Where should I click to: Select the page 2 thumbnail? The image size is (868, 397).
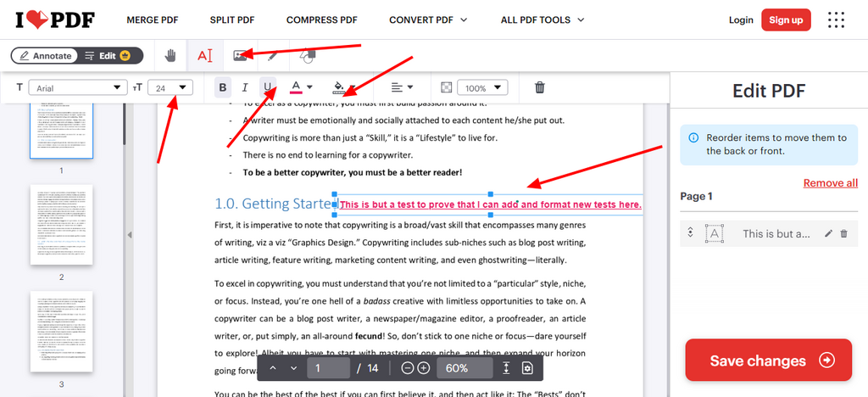(61, 224)
